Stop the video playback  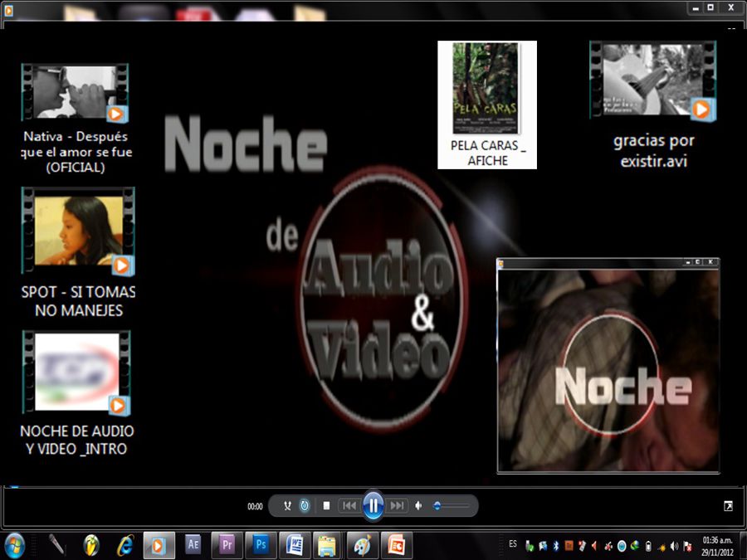point(326,505)
